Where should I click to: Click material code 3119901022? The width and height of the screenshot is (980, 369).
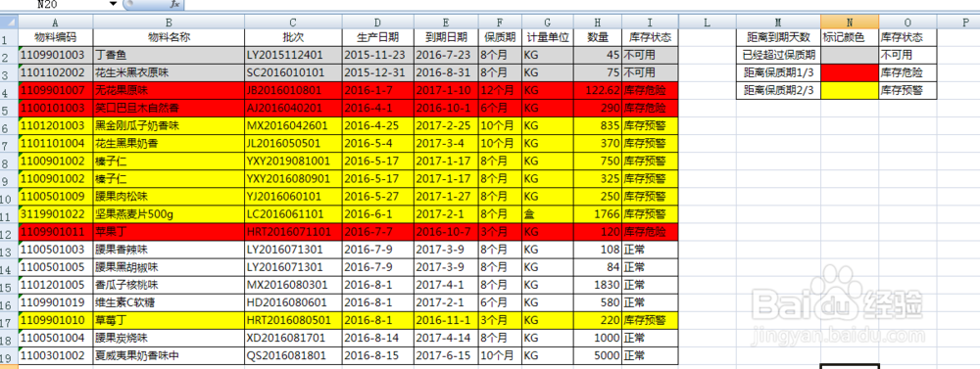(56, 214)
